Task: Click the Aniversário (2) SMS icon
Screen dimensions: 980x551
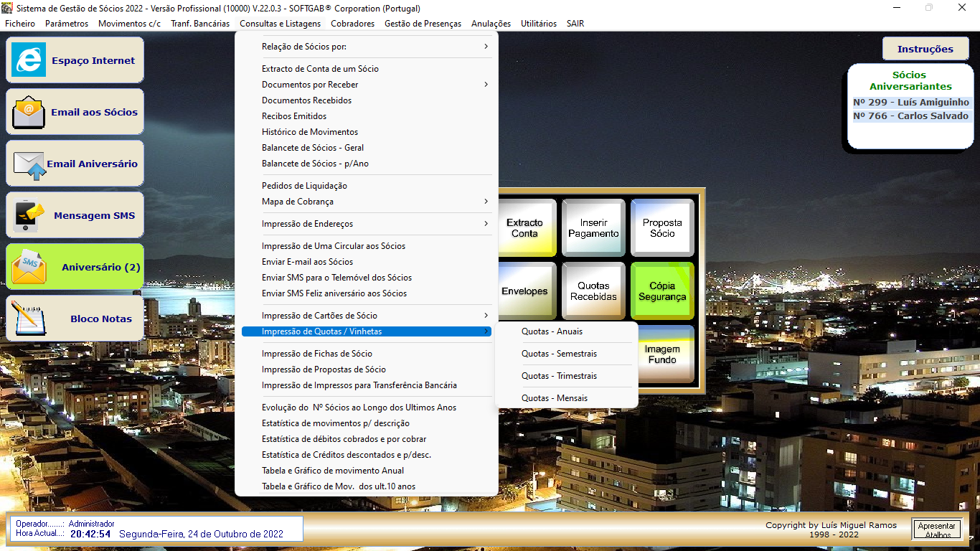Action: coord(29,267)
